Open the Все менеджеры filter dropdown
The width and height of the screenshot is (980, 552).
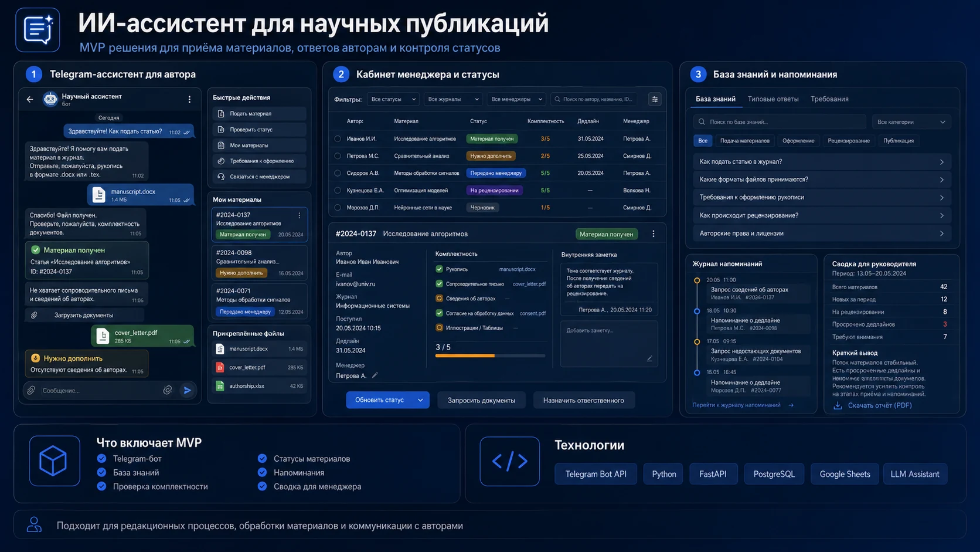[516, 99]
